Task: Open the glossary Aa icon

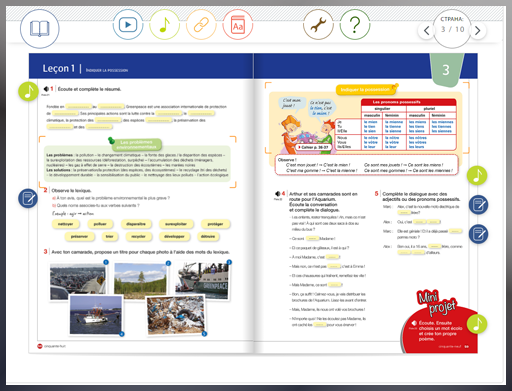Action: point(238,25)
